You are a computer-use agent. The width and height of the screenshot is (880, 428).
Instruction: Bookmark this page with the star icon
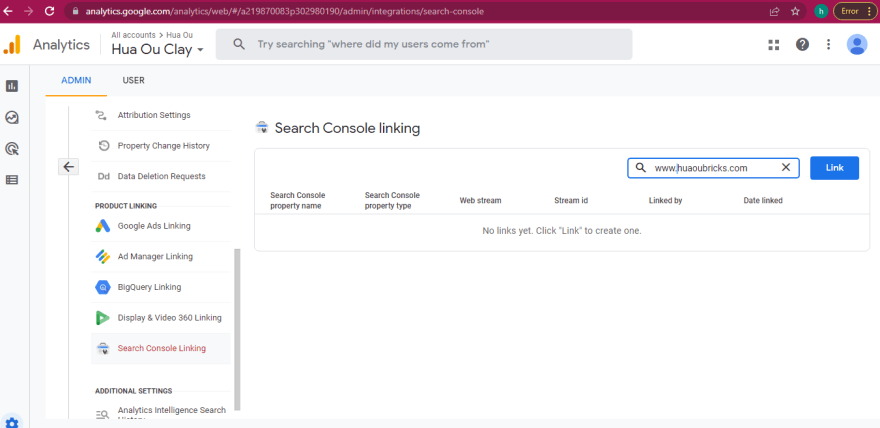tap(795, 11)
